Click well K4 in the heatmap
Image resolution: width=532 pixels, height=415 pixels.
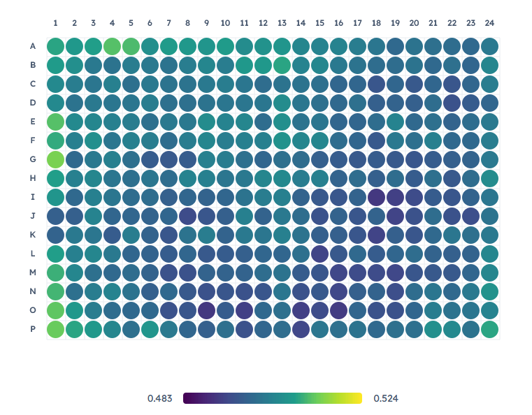(x=113, y=235)
